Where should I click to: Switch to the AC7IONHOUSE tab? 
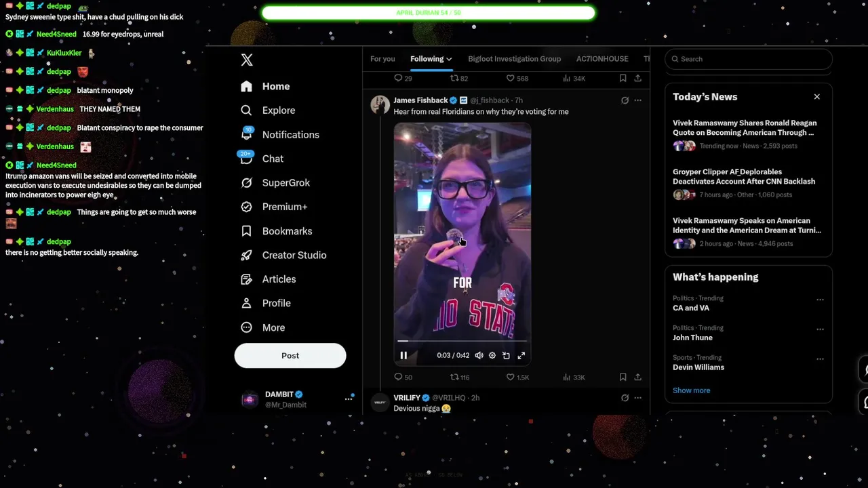point(602,59)
